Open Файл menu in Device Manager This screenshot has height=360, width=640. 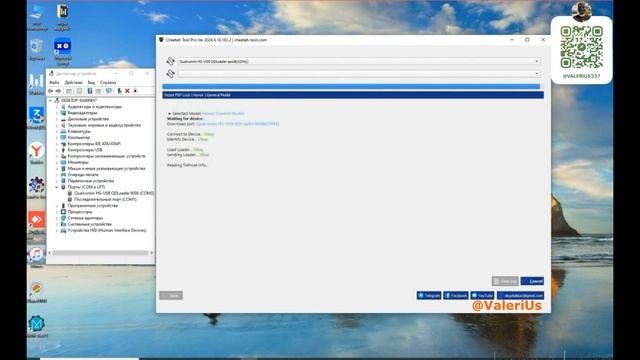(x=54, y=82)
